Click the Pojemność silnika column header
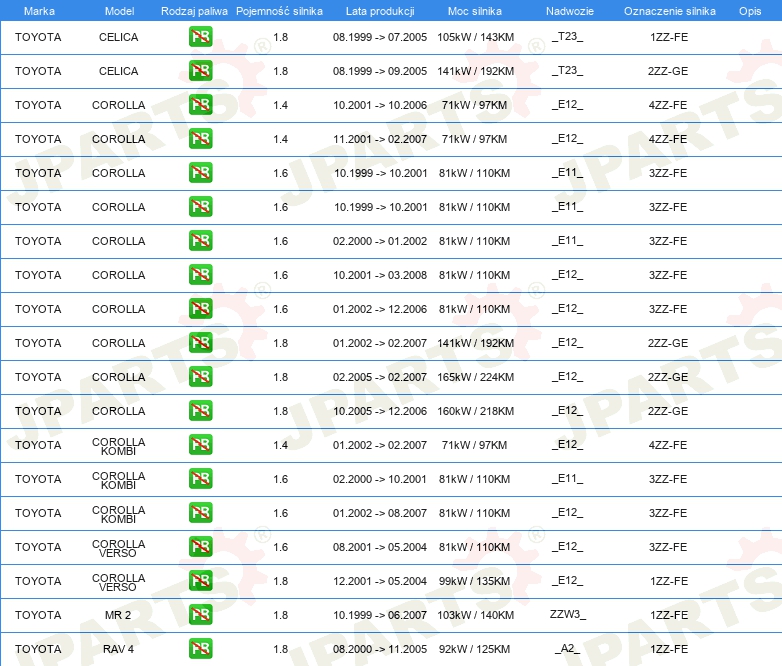The image size is (782, 666). 279,11
